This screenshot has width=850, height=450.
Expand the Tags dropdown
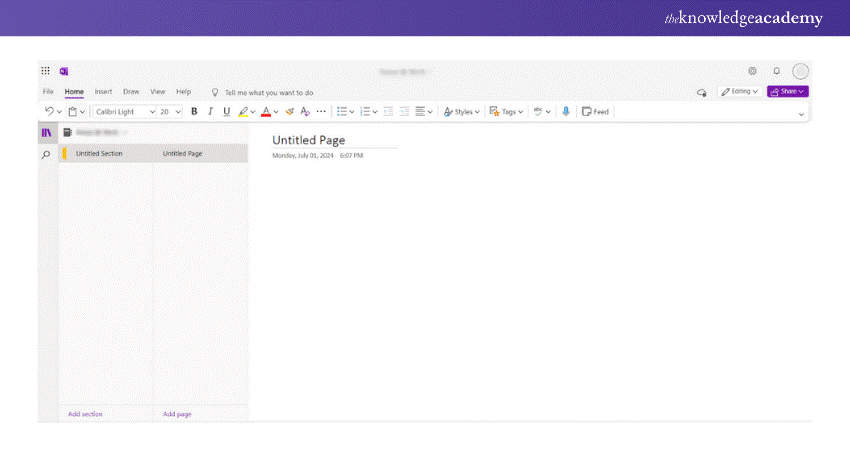pos(506,112)
